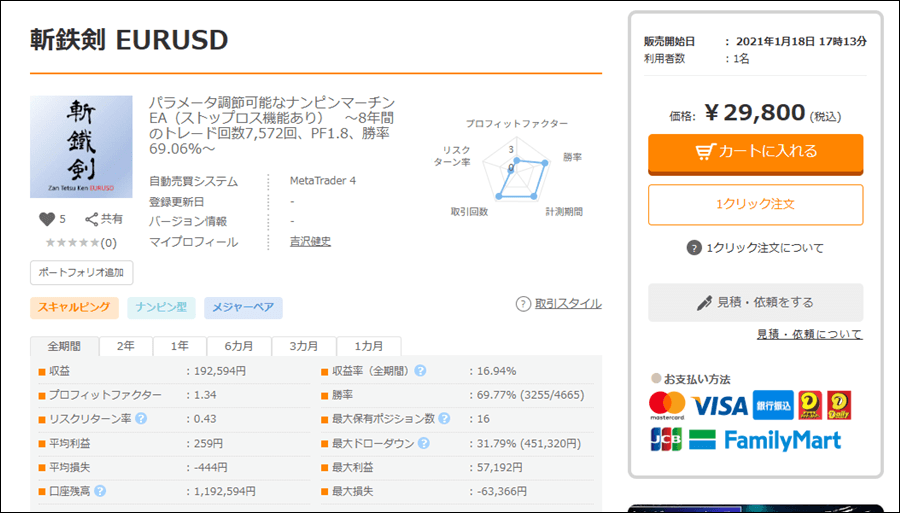Select the 全期間 tab
The height and width of the screenshot is (513, 900).
65,346
